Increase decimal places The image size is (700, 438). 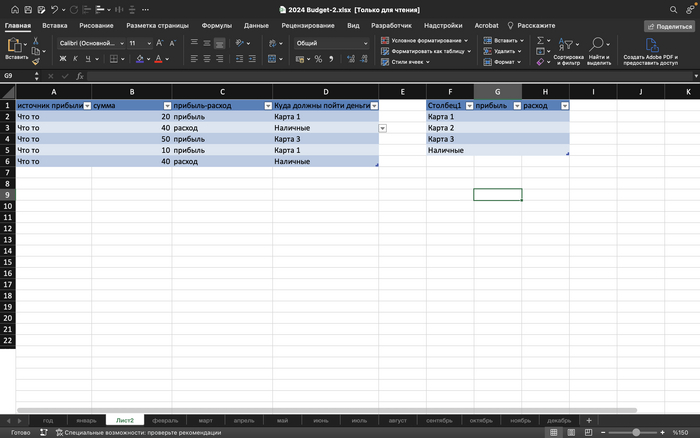351,59
